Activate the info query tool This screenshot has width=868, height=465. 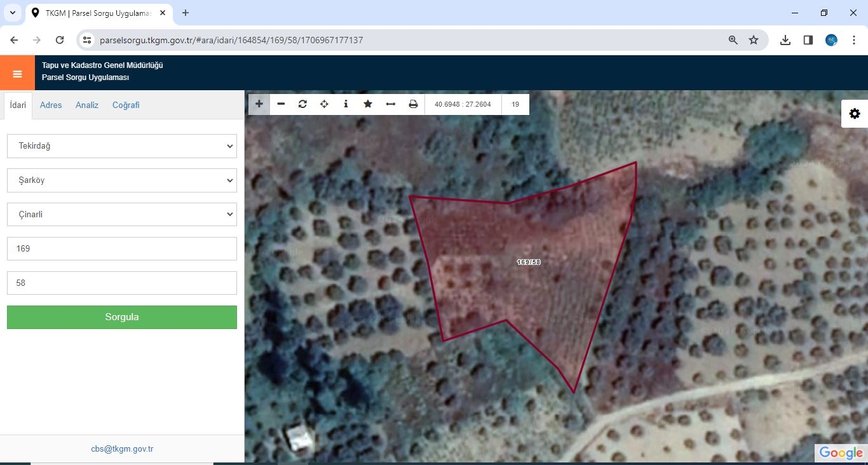click(x=346, y=104)
